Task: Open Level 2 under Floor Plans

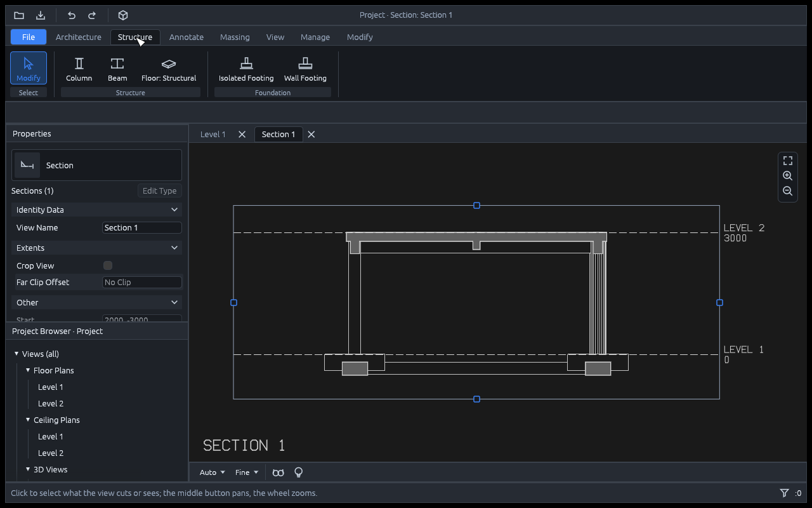Action: (51, 403)
